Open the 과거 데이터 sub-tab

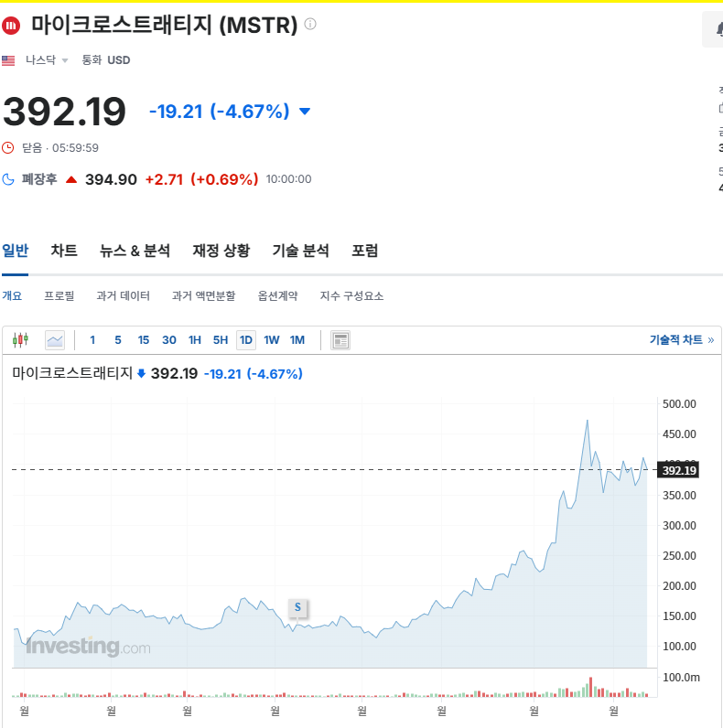point(124,295)
